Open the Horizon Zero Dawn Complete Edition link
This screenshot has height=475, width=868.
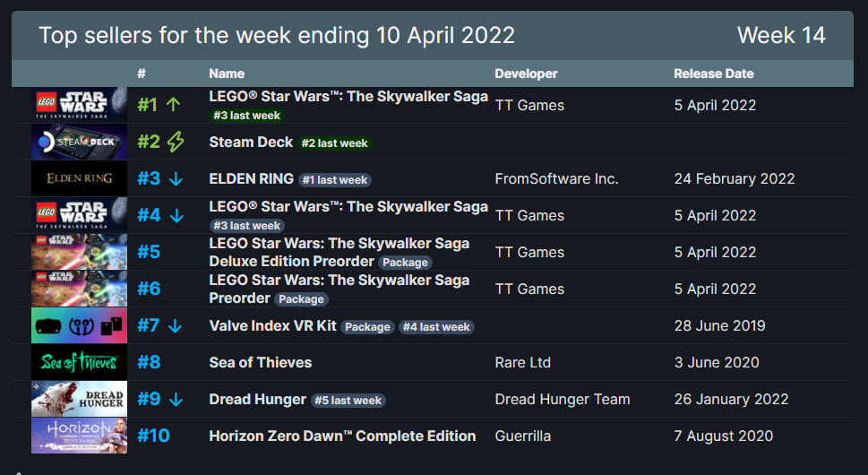(342, 436)
